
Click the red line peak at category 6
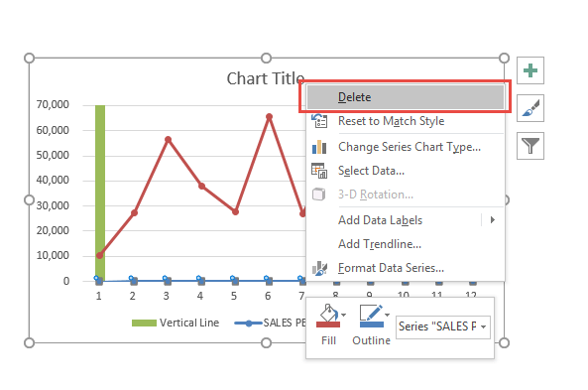coord(269,117)
